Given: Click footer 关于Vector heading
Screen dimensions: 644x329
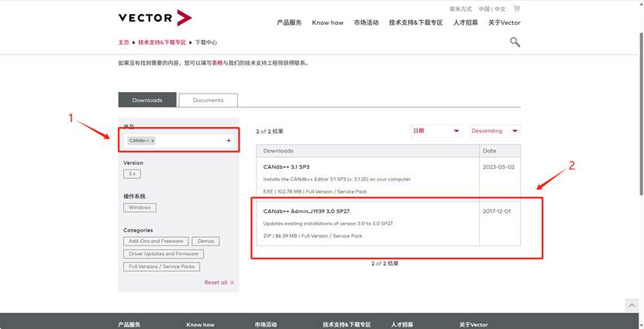Looking at the screenshot, I should pos(474,324).
